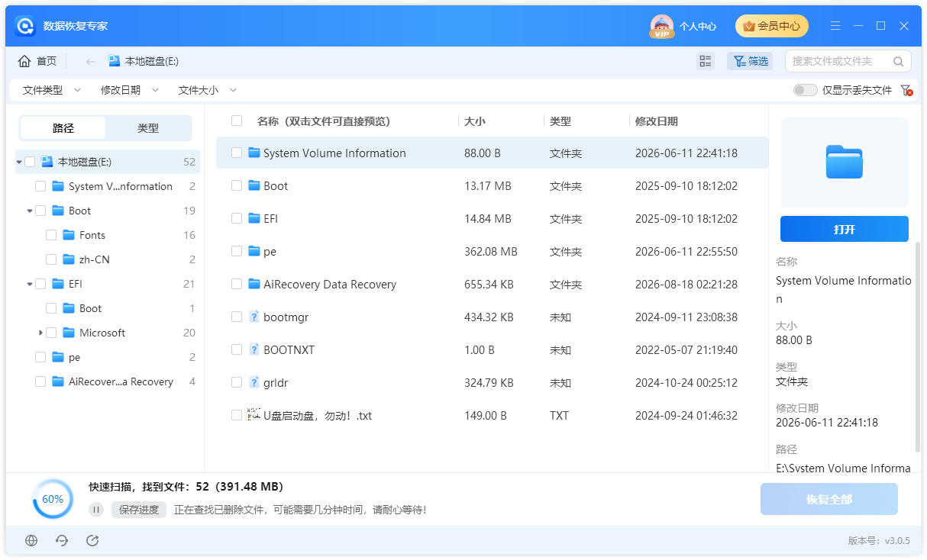Check the pe tree node checkbox
Image resolution: width=927 pixels, height=560 pixels.
(40, 357)
